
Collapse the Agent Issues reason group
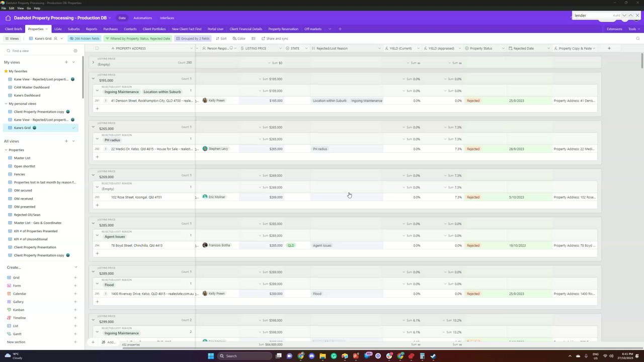[98, 235]
